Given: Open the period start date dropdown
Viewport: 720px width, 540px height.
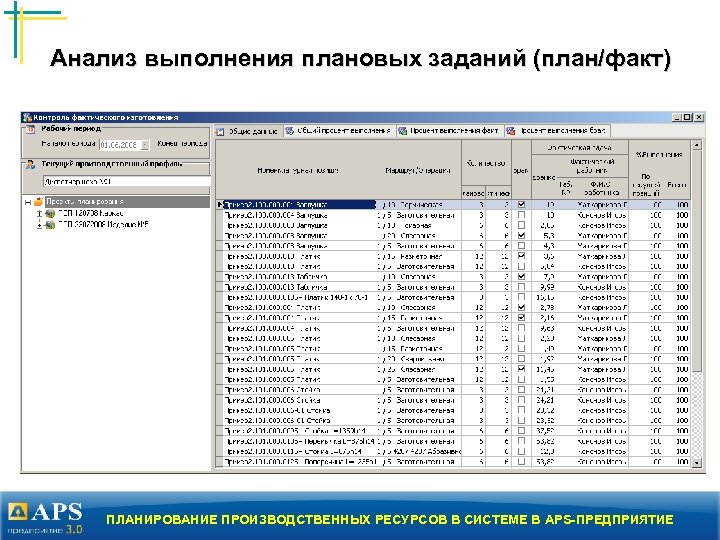Looking at the screenshot, I should (x=145, y=145).
